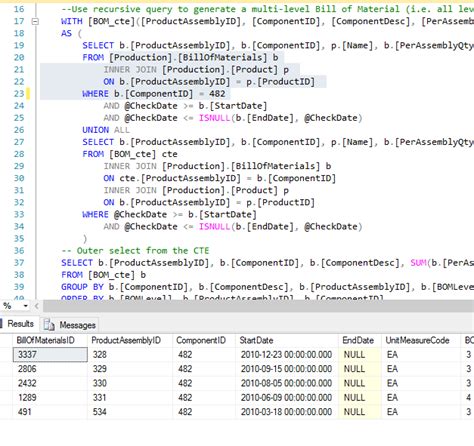Click the editor horizontal scrollbar track
Image resolution: width=474 pixels, height=446 pixels.
pos(259,306)
